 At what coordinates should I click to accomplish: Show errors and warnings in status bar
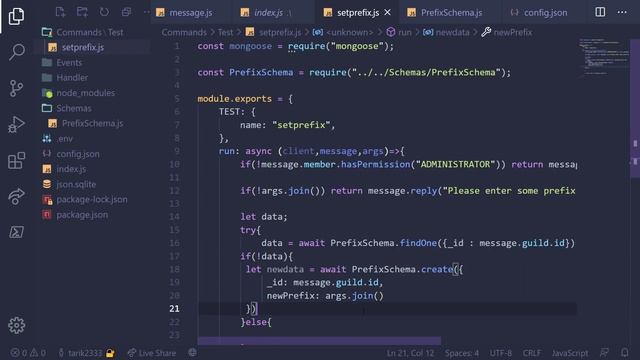[x=28, y=353]
